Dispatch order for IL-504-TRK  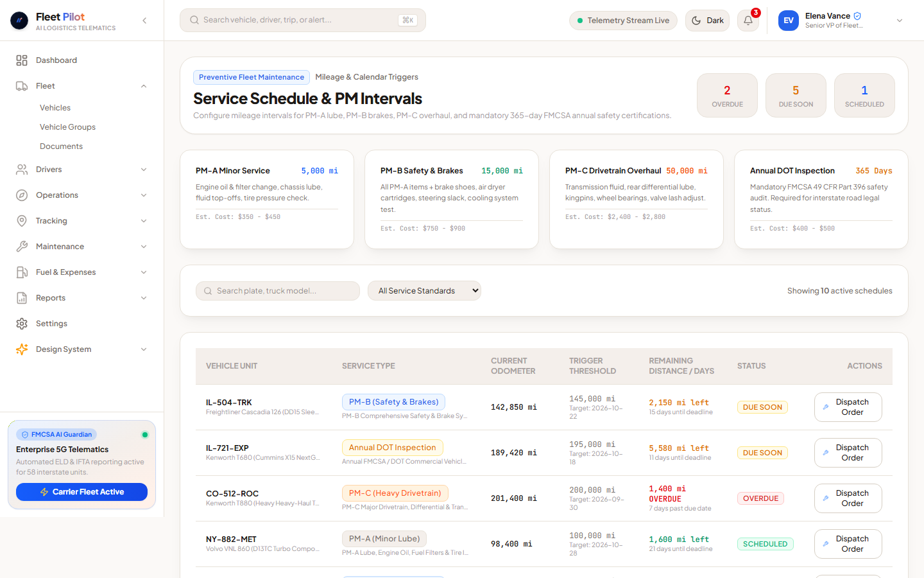pyautogui.click(x=848, y=407)
